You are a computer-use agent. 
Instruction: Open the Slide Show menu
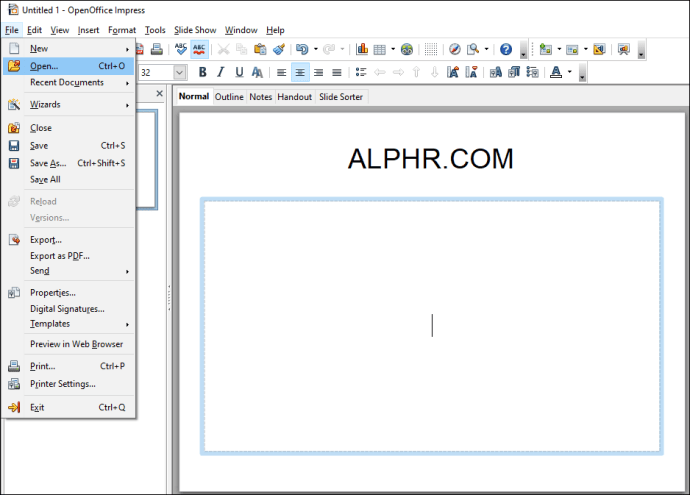click(x=195, y=30)
